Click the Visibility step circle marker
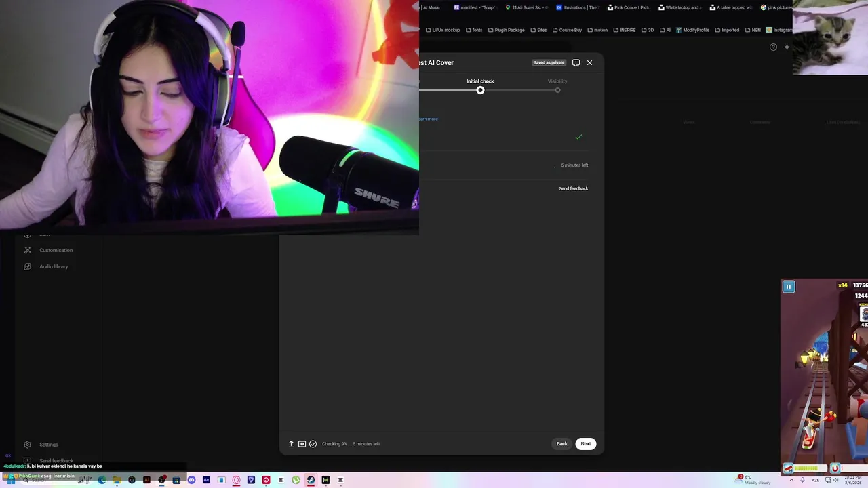This screenshot has width=868, height=488. point(557,90)
